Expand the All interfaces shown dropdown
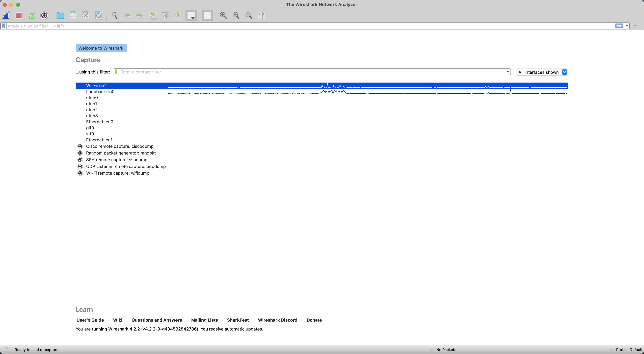This screenshot has width=644, height=354. (564, 72)
